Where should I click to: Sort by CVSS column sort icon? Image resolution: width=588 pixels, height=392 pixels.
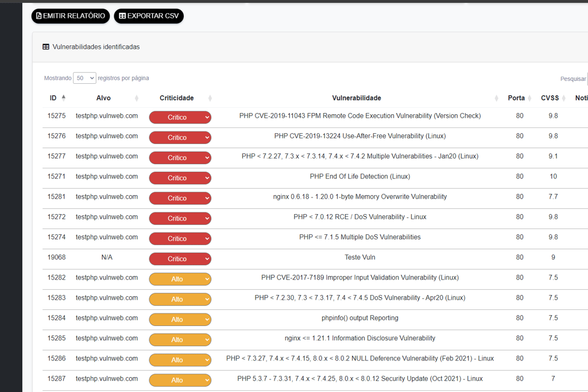tap(564, 98)
